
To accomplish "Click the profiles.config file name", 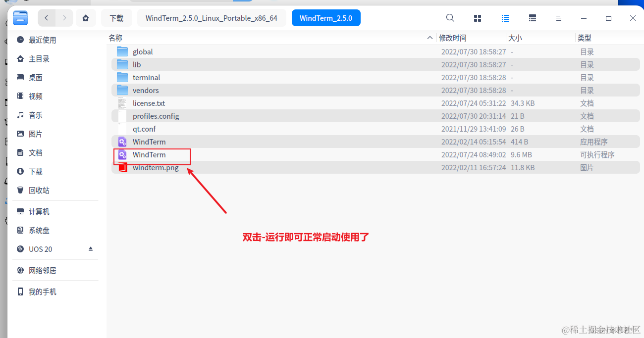I will [x=156, y=116].
